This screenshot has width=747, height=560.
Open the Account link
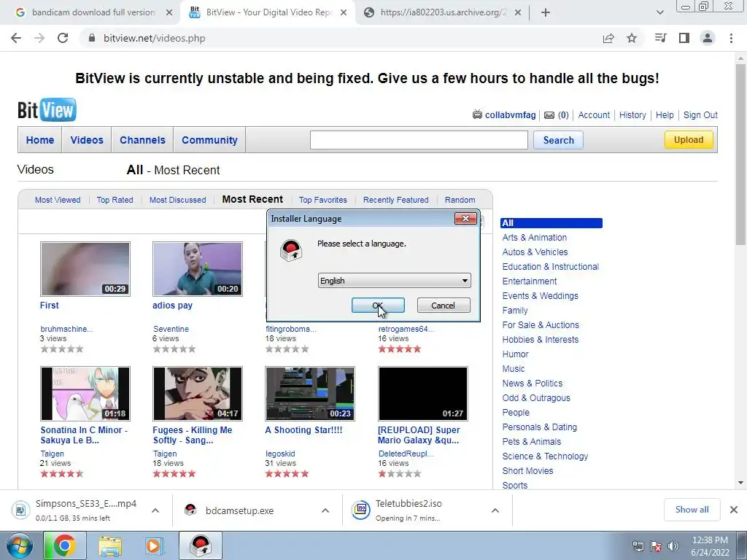click(x=594, y=114)
